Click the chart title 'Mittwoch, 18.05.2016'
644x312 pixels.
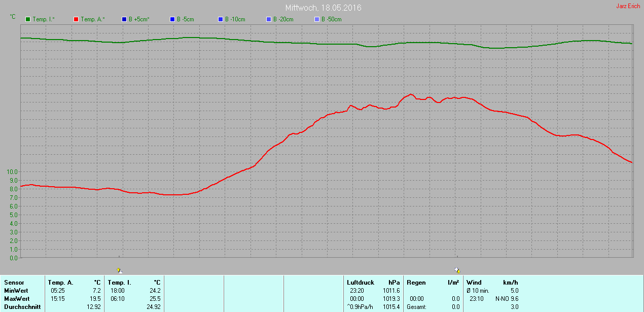(x=324, y=8)
